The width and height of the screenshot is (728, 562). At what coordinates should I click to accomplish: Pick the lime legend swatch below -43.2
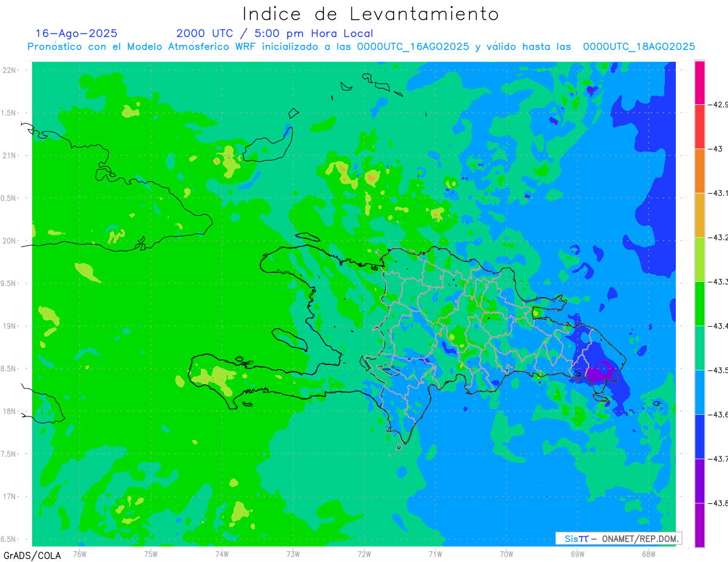coord(699,259)
